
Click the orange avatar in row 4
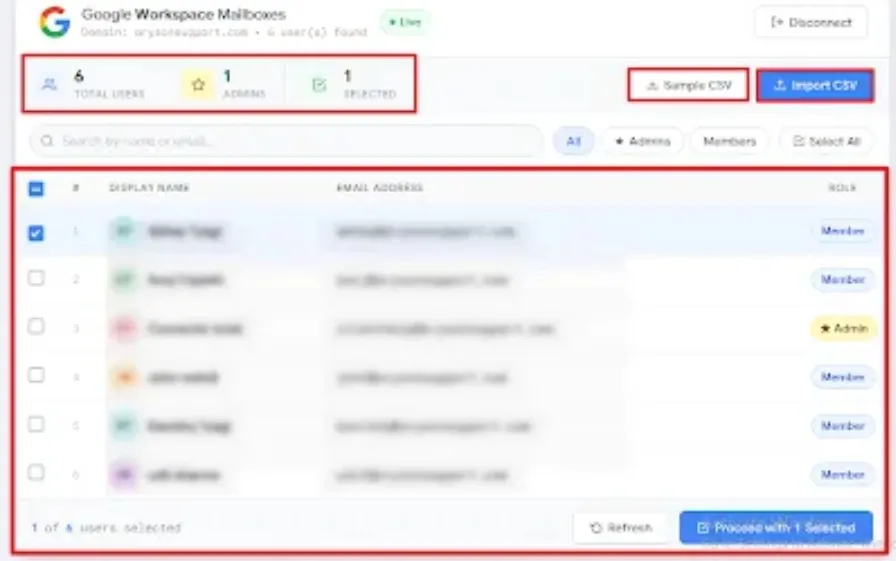[x=125, y=377]
